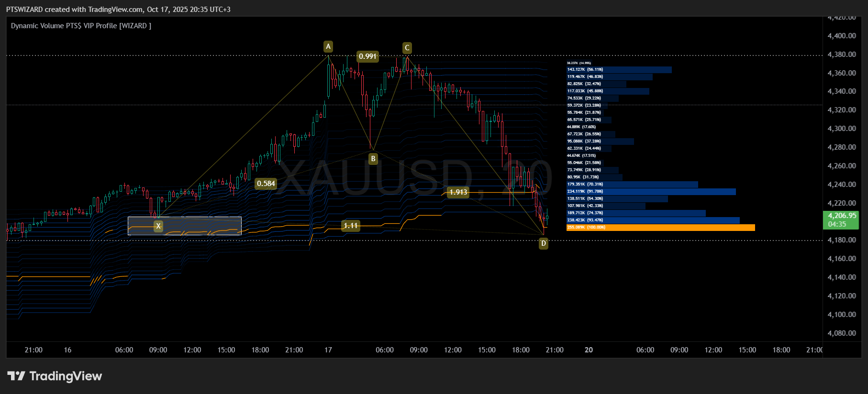The width and height of the screenshot is (868, 394).
Task: Open Dynamic Volume PTS$ VIP Profile indicator title
Action: [x=81, y=26]
